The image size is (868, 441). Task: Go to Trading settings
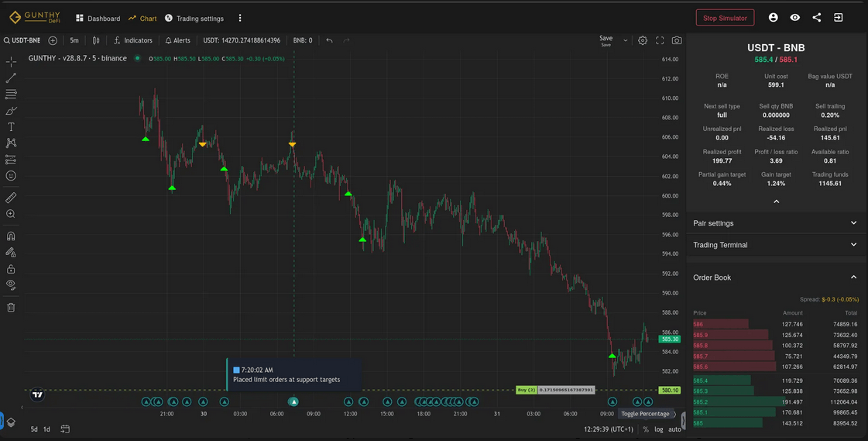pos(194,19)
